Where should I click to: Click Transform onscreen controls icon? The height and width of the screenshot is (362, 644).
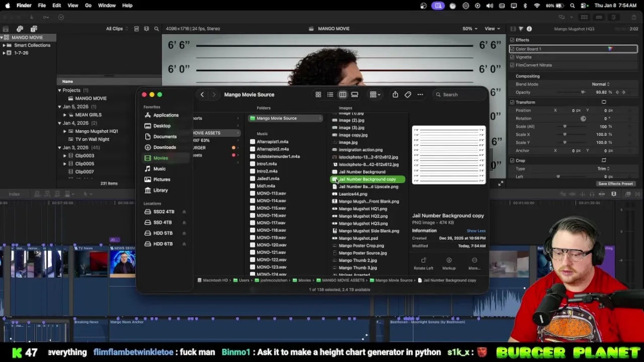coord(604,102)
